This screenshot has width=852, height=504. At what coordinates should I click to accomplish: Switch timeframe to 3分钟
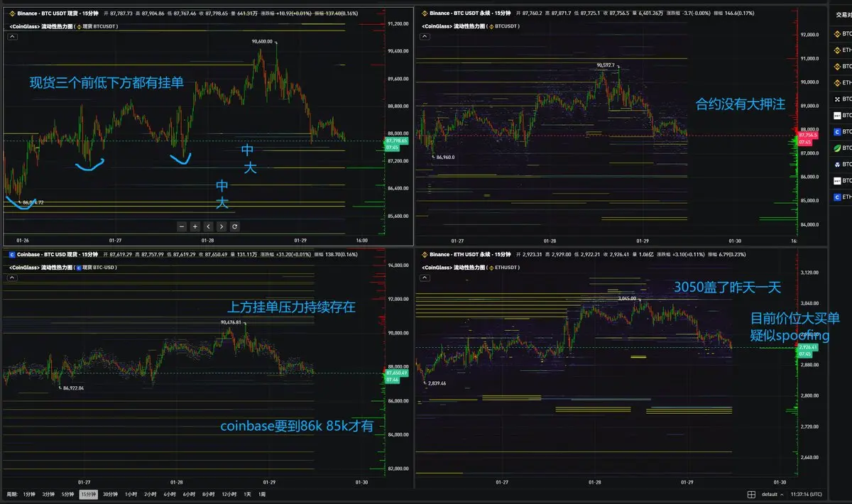[x=48, y=494]
